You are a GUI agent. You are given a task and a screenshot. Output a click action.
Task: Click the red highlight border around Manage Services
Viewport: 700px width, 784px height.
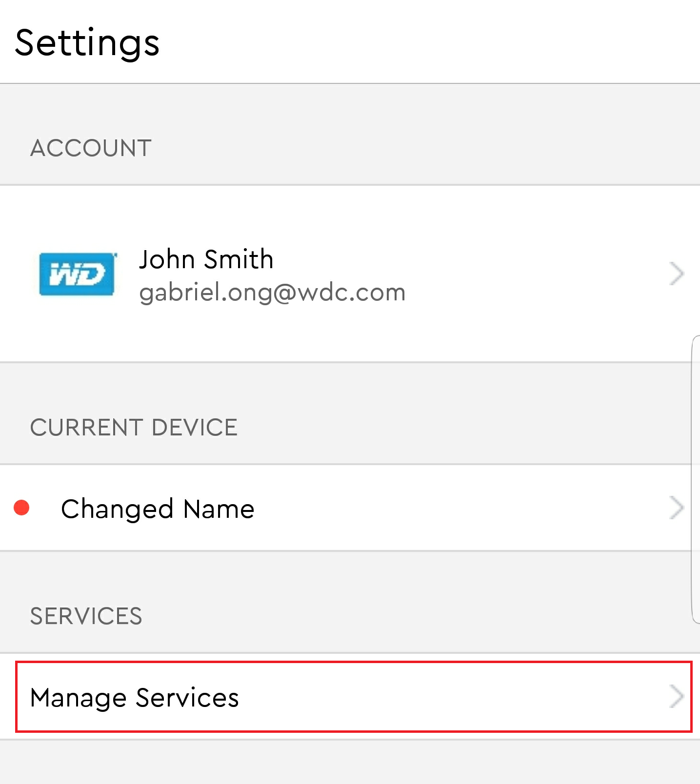pos(354,662)
